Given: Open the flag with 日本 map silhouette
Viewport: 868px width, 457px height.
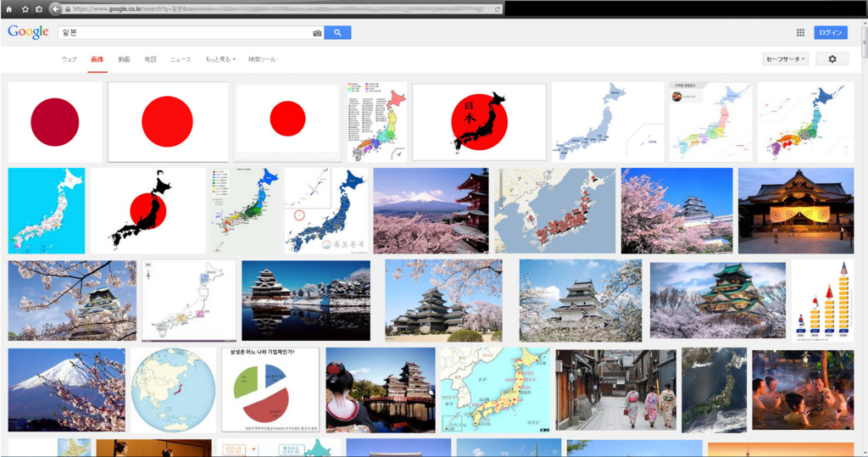Looking at the screenshot, I should point(480,122).
